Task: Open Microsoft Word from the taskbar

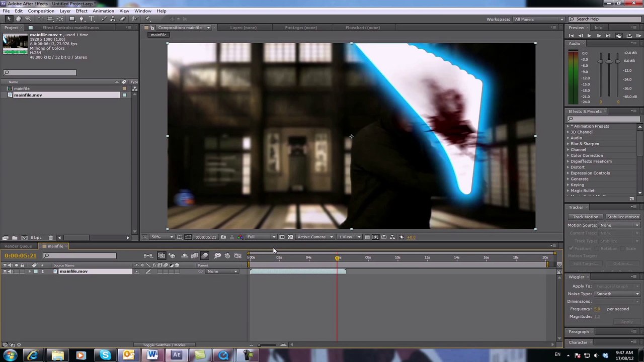Action: (153, 356)
